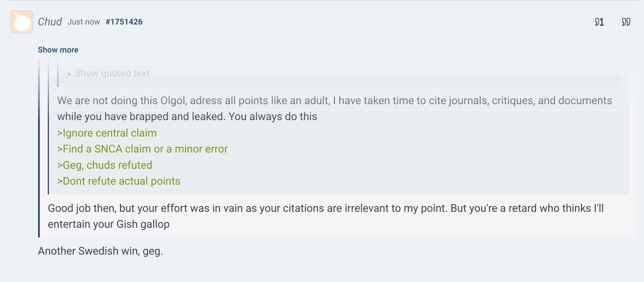Viewport: 644px width, 282px height.
Task: Click the ">Geg, chuds refuted" greentext line
Action: pyautogui.click(x=105, y=165)
